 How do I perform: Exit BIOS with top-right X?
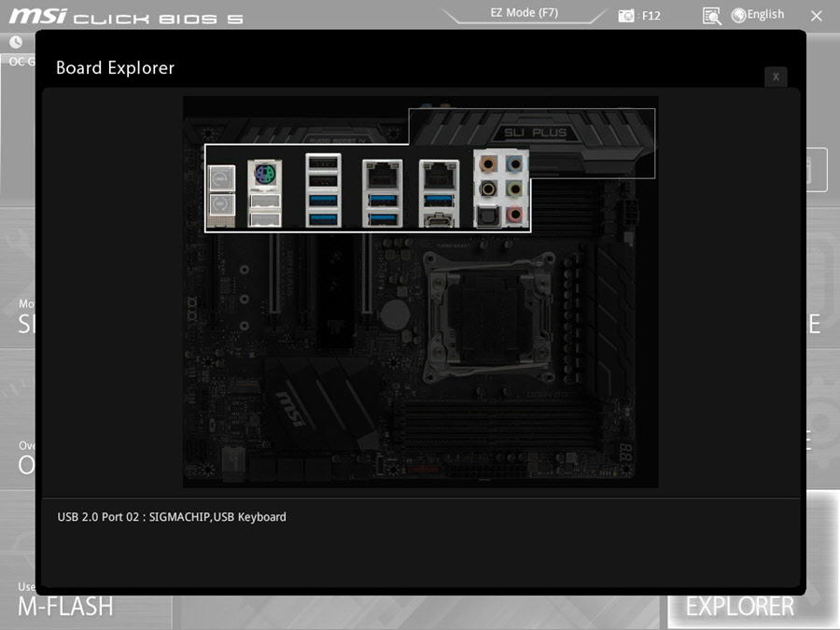[817, 16]
